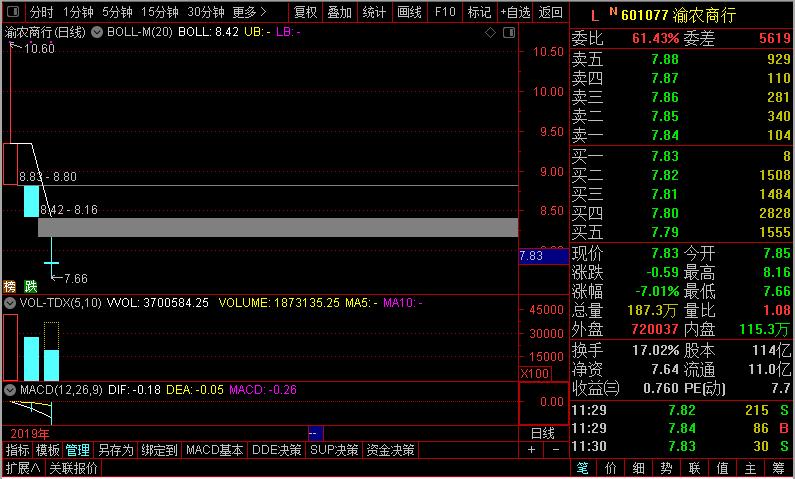Open the 模板 templates menu
The height and width of the screenshot is (479, 795).
pos(48,450)
